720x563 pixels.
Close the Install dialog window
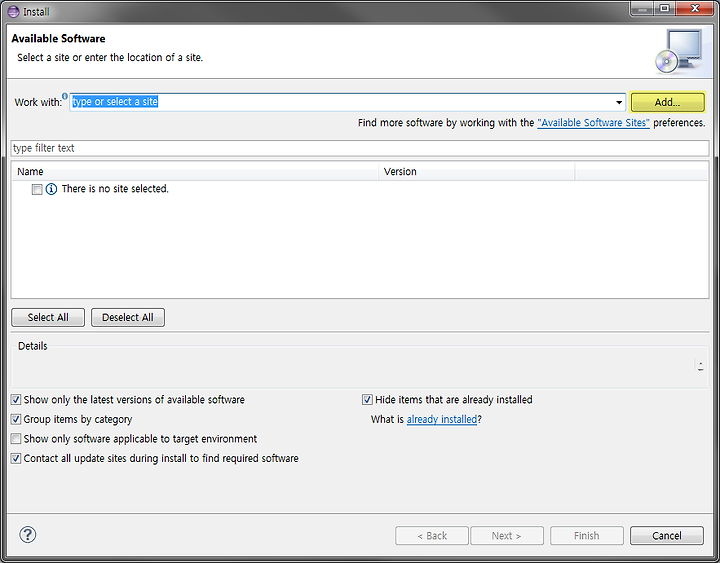pyautogui.click(x=695, y=8)
